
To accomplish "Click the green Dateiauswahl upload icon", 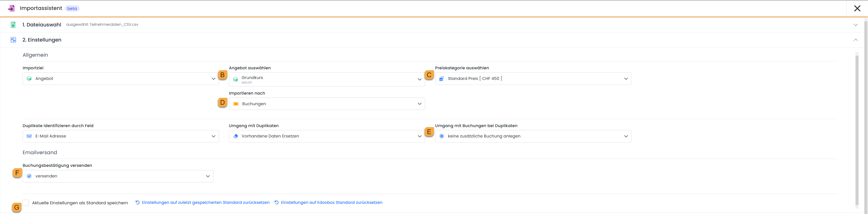I will (13, 25).
